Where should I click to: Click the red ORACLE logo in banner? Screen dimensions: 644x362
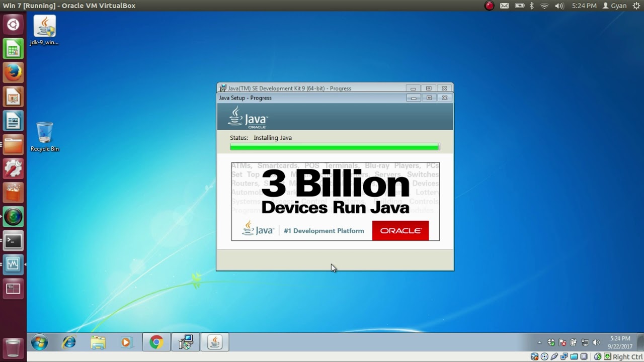click(400, 231)
